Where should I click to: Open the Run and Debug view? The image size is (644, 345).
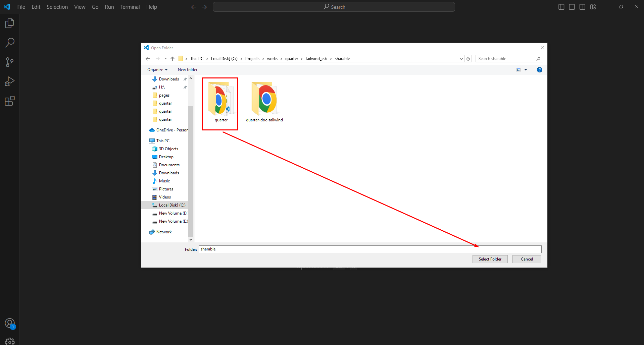coord(10,81)
